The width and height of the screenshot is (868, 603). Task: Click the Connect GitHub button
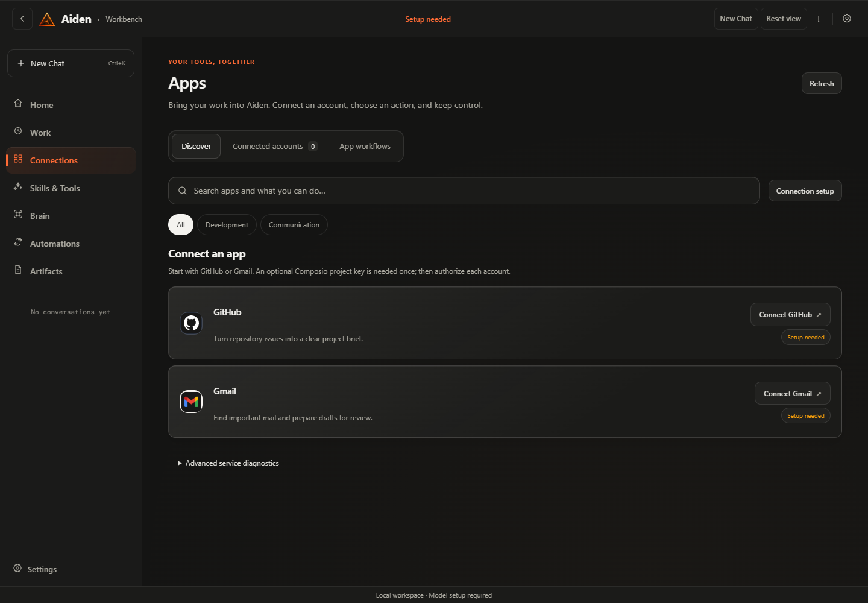click(x=790, y=315)
